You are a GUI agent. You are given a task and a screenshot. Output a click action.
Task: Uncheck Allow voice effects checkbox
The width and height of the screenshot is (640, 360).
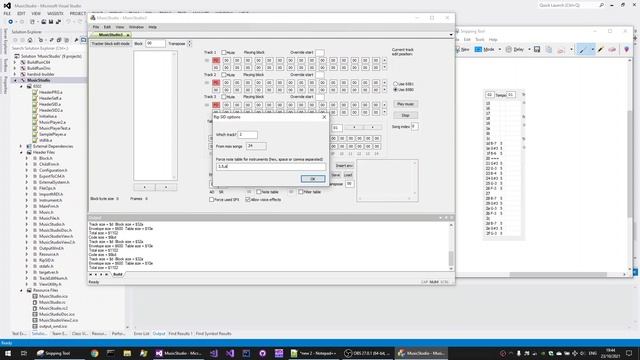click(x=248, y=200)
